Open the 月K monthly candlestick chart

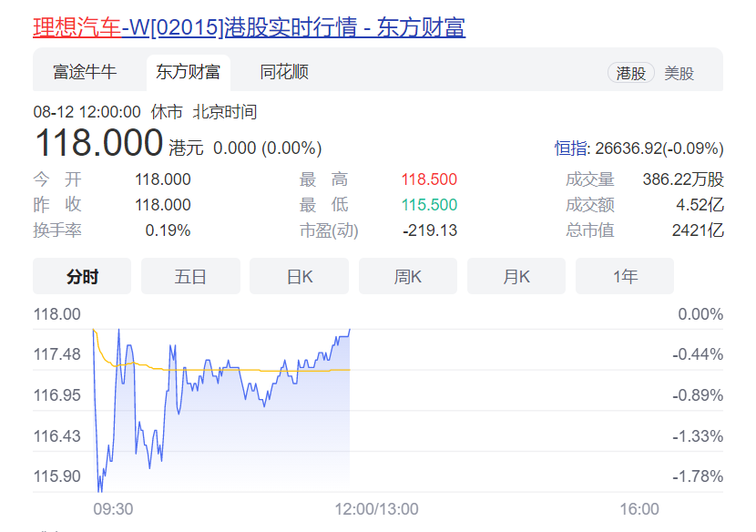516,276
